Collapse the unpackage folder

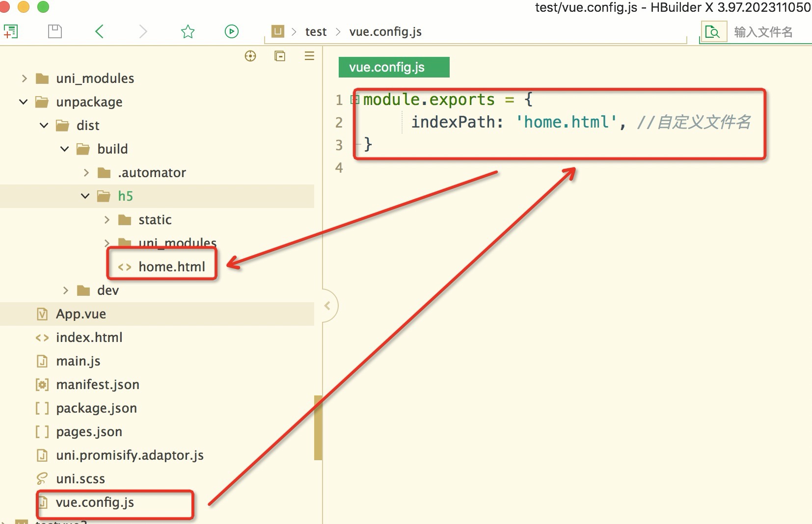pos(24,102)
